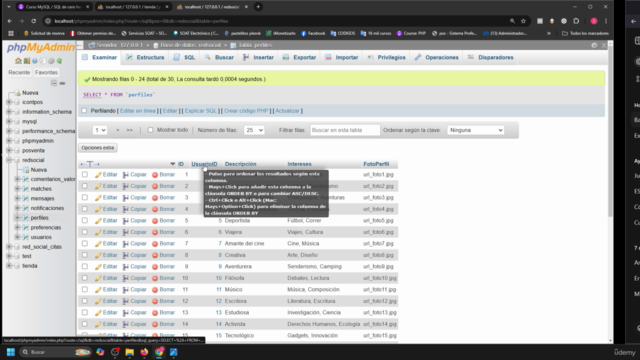The width and height of the screenshot is (640, 360).
Task: Open the browser profile avatar icon
Action: point(594,21)
